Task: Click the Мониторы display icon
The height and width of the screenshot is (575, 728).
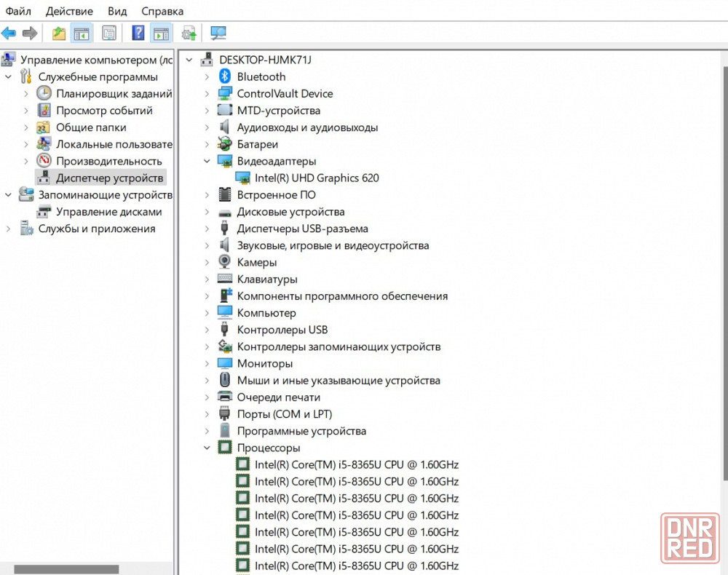Action: click(225, 363)
